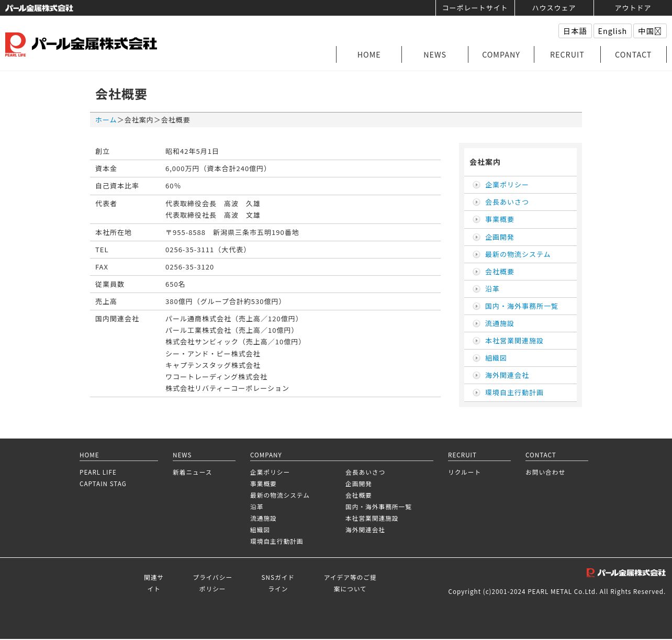The height and width of the screenshot is (640, 672).
Task: Open リクルート link in the footer
Action: pos(464,472)
